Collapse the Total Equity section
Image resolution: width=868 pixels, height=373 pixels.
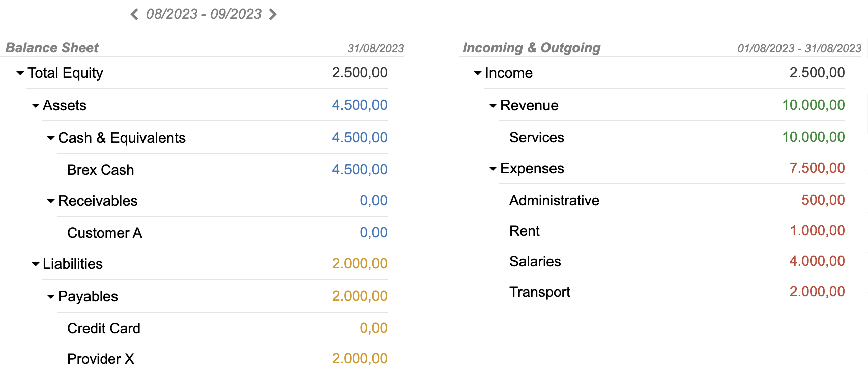click(x=20, y=73)
